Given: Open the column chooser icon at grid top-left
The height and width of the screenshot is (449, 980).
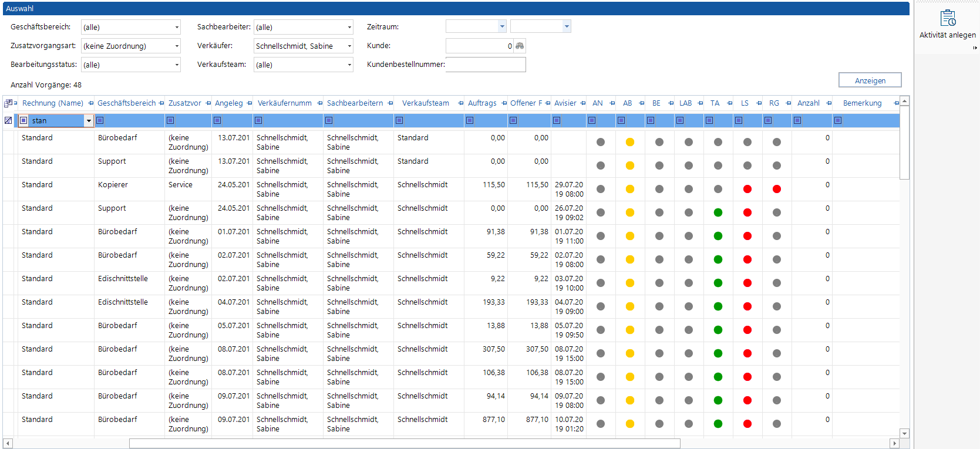Looking at the screenshot, I should point(8,103).
